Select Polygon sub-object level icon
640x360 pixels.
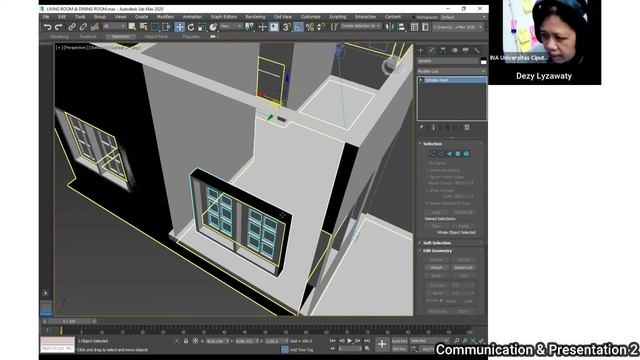pos(458,154)
